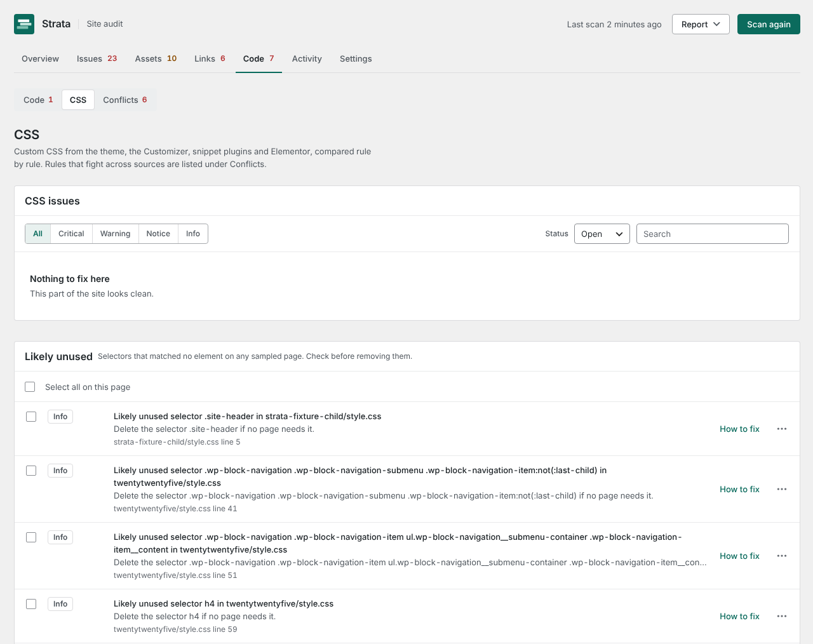Click How to fix for style.css line 41
This screenshot has height=644, width=813.
click(739, 489)
